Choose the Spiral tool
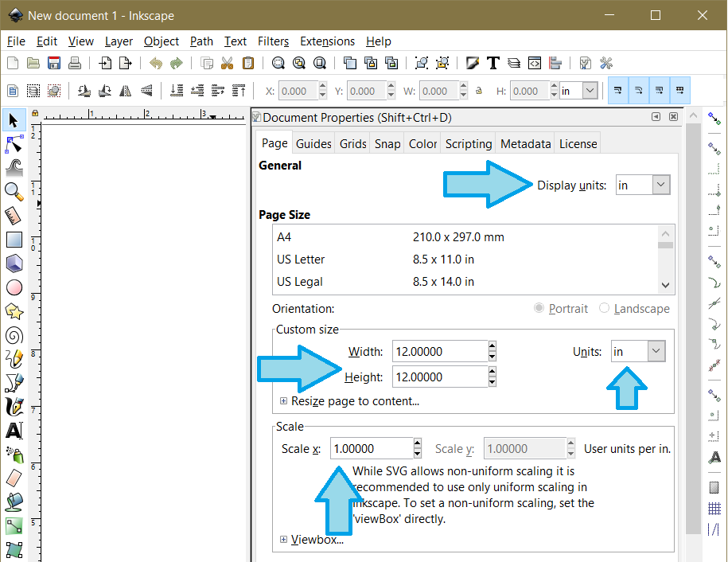 coord(14,335)
